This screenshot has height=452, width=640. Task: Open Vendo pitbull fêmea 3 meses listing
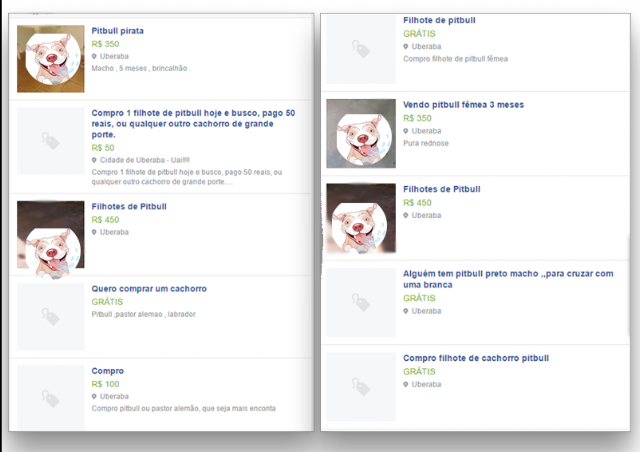tap(463, 105)
